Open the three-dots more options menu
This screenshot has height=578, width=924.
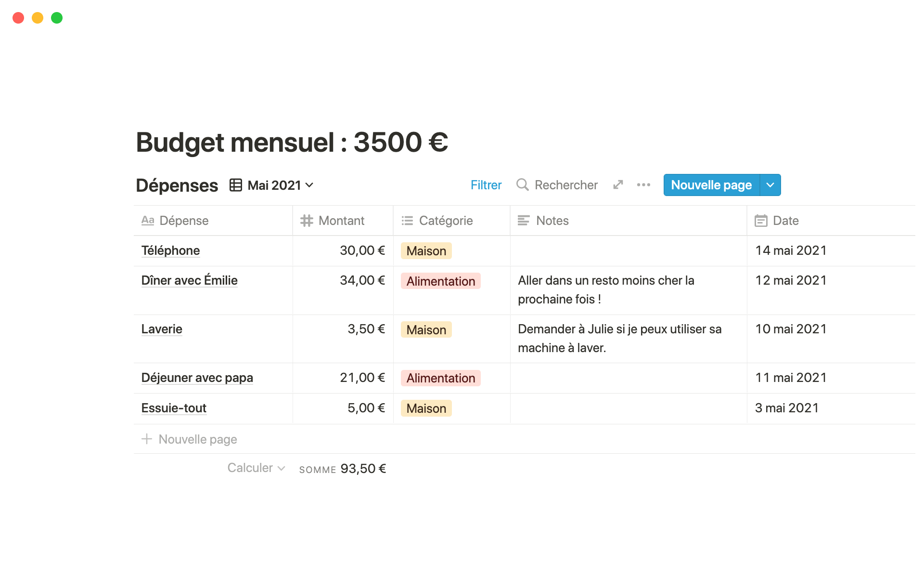click(x=643, y=184)
